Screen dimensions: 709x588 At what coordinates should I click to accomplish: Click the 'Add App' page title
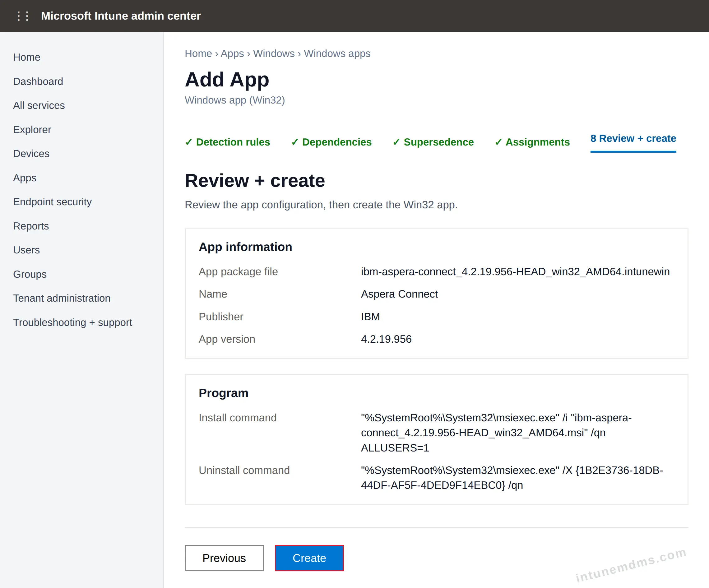[x=227, y=80]
